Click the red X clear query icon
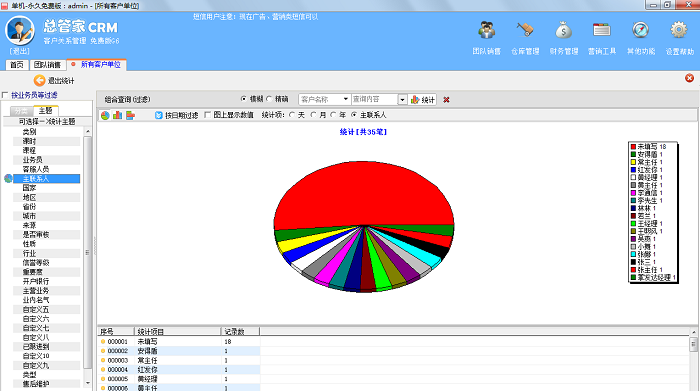 [446, 100]
